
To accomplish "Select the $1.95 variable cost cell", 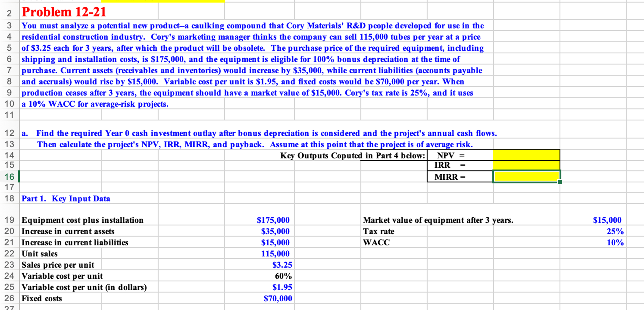I will pos(282,287).
